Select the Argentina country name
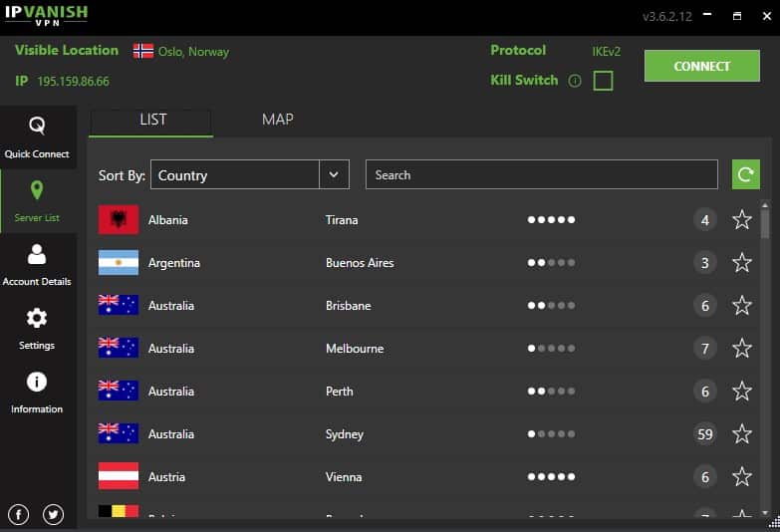The width and height of the screenshot is (780, 532). coord(174,263)
